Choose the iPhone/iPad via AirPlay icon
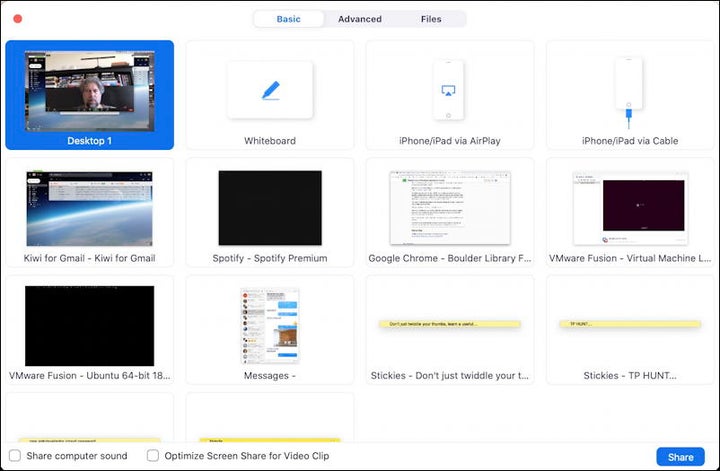Viewport: 720px width, 471px height. 449,89
